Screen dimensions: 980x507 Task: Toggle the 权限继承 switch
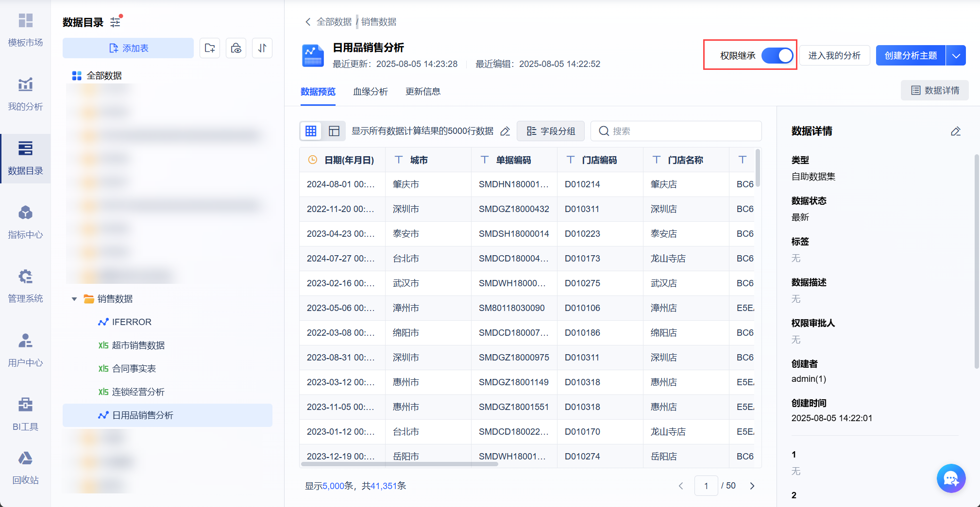click(x=777, y=56)
